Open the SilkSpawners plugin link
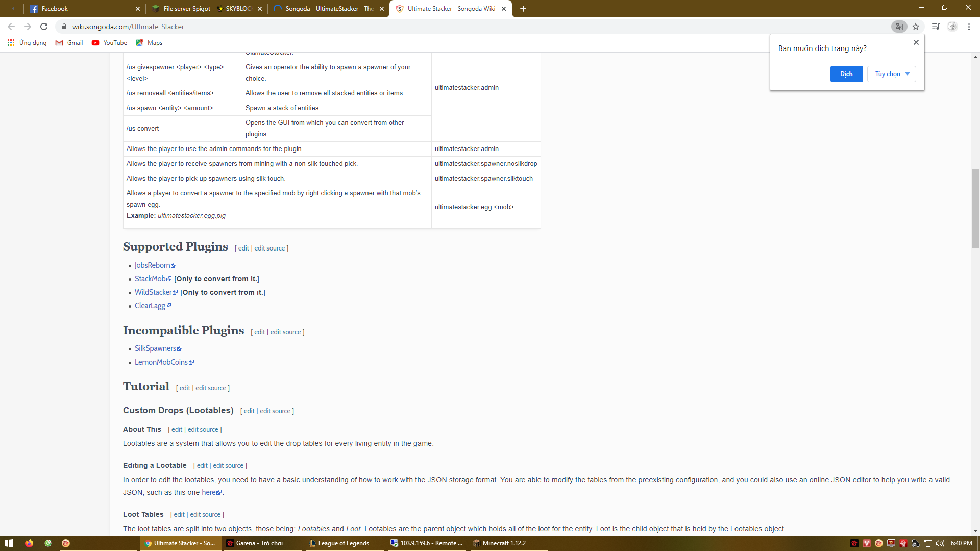Viewport: 980px width, 551px height. [155, 348]
